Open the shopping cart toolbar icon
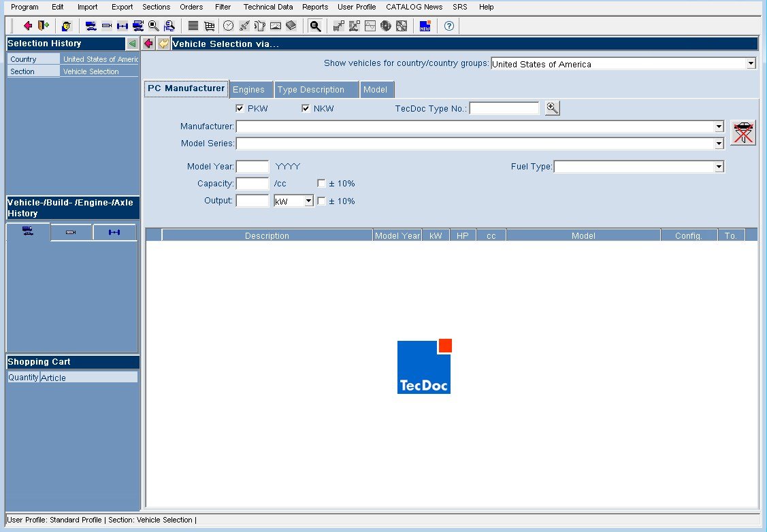Screen dimensions: 767x532 (x=209, y=26)
